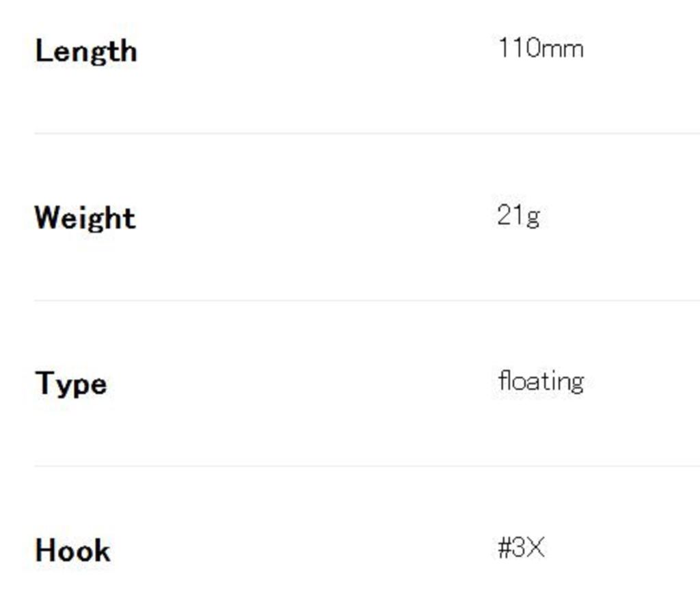Click the divider line below Length row
700x604 pixels.
366,133
